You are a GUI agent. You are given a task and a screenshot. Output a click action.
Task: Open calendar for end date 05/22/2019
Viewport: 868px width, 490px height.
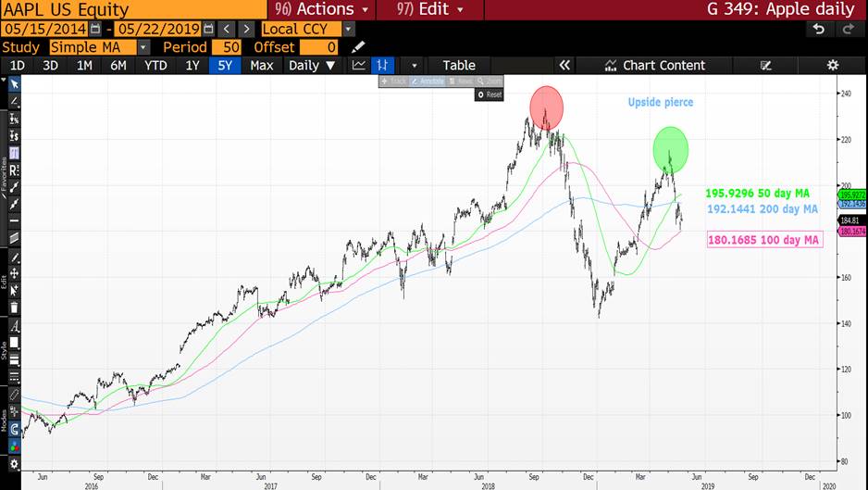(208, 29)
